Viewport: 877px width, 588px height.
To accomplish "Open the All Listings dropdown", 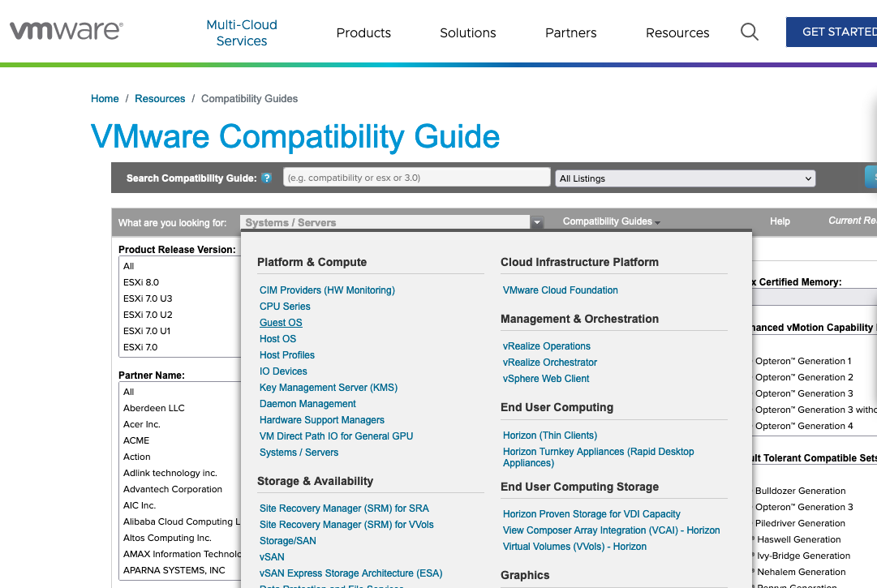I will (x=686, y=178).
